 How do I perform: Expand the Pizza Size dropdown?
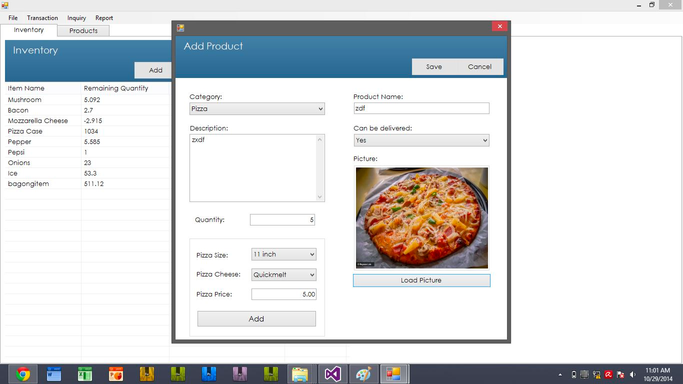(284, 254)
